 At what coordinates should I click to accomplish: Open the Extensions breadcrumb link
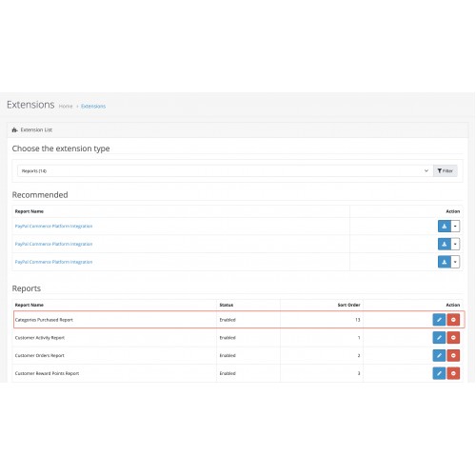pos(93,106)
